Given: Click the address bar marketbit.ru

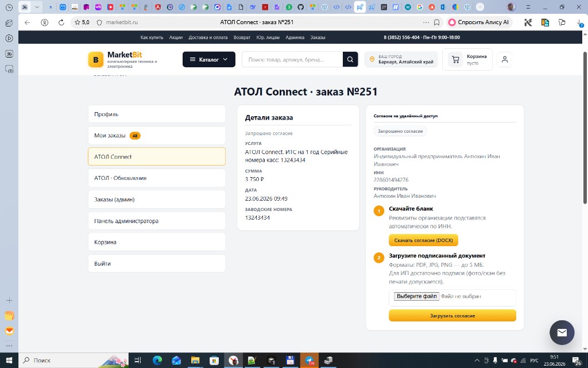Looking at the screenshot, I should [122, 22].
